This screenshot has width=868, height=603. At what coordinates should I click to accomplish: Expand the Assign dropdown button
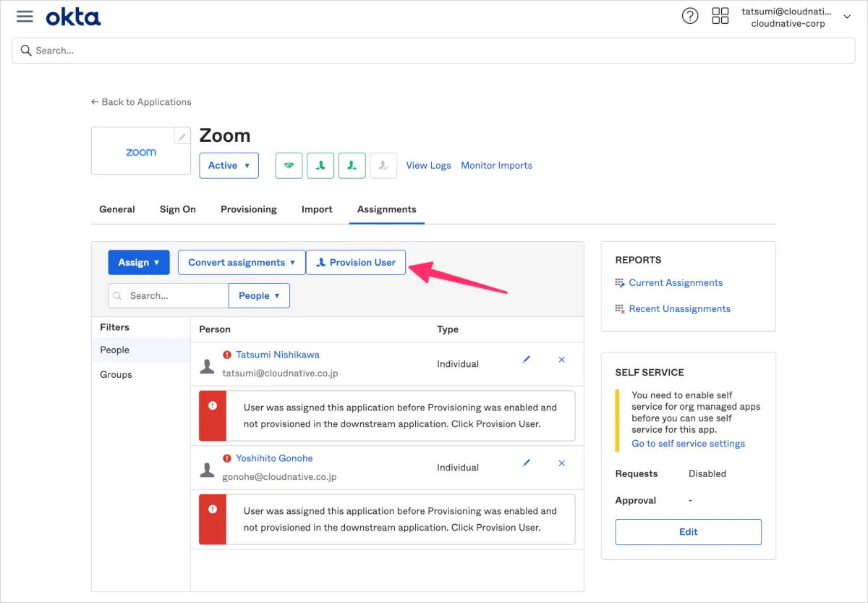pos(139,263)
